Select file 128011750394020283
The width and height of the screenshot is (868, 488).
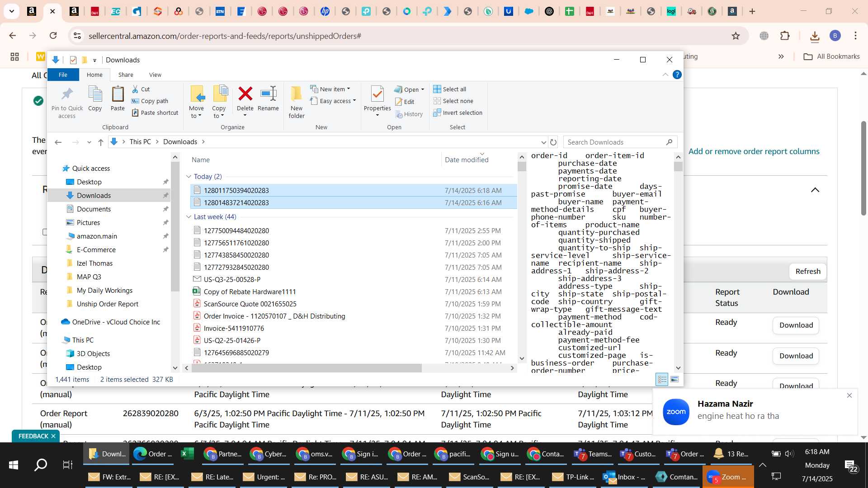coord(353,190)
